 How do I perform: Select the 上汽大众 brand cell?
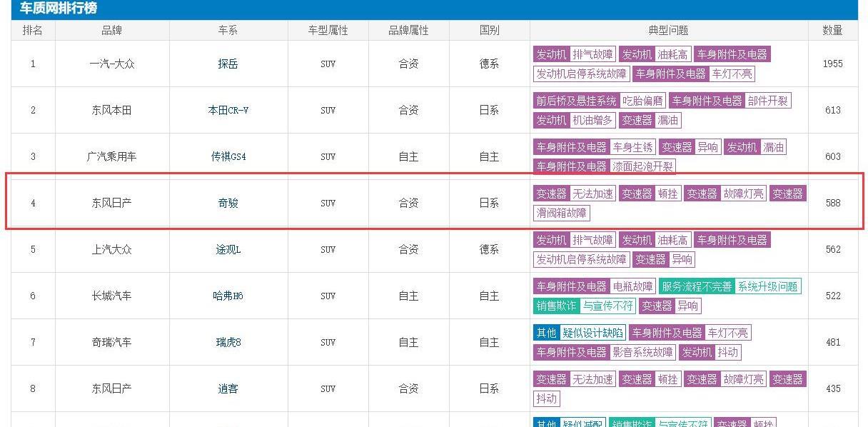[x=112, y=249]
